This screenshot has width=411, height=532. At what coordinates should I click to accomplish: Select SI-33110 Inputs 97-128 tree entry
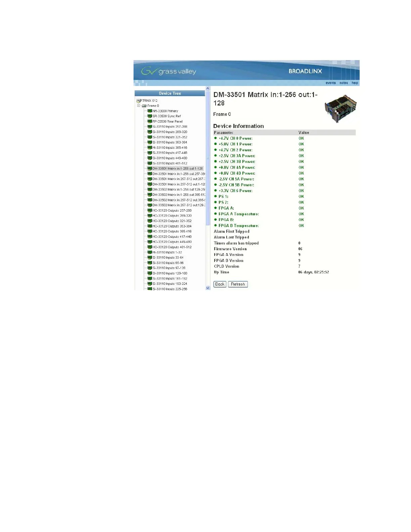pos(169,268)
